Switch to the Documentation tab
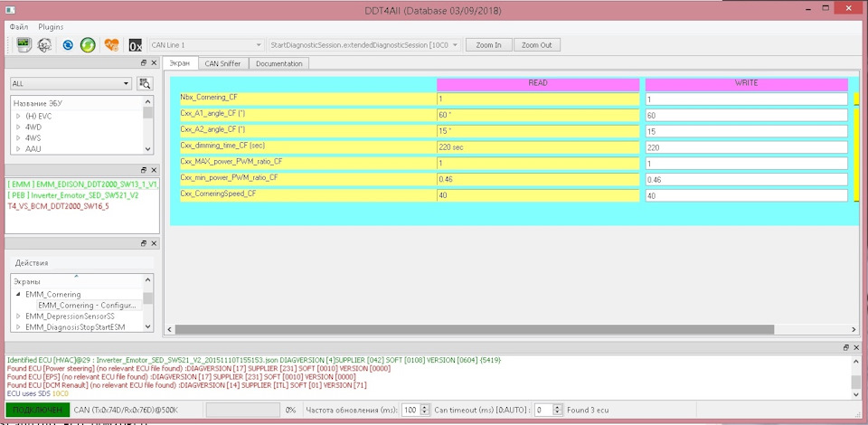868x425 pixels. click(279, 63)
